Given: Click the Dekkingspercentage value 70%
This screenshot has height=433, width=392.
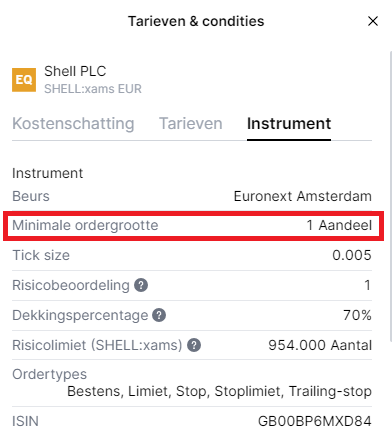Looking at the screenshot, I should [358, 315].
